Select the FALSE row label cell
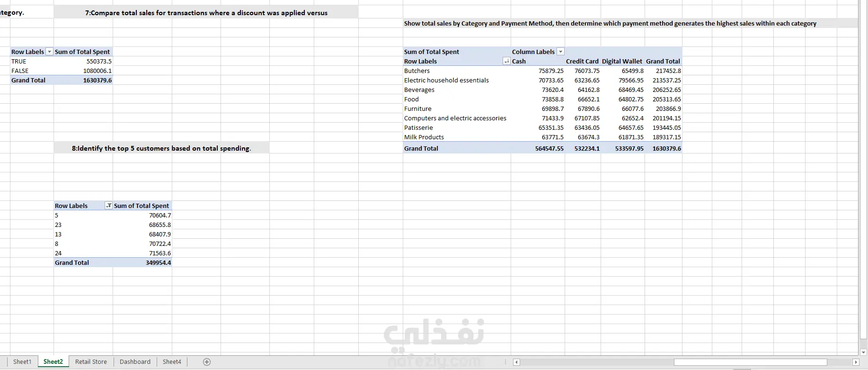The width and height of the screenshot is (868, 370). coord(32,71)
